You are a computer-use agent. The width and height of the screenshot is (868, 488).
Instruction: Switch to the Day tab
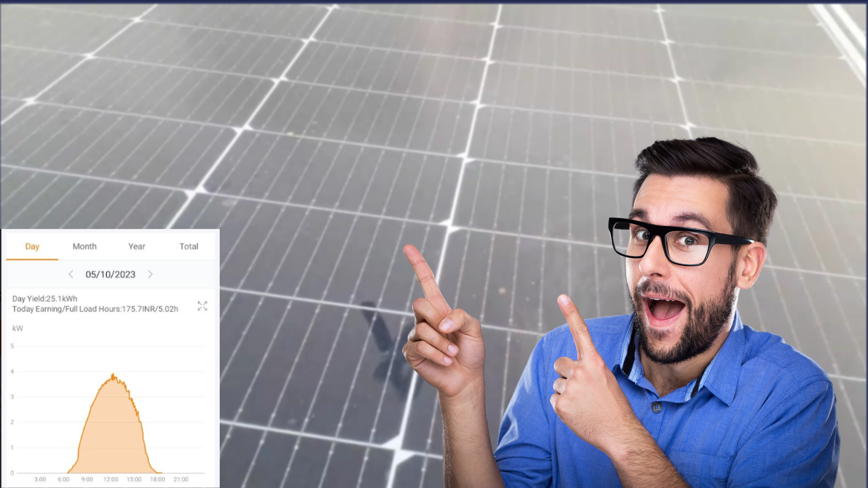tap(32, 246)
